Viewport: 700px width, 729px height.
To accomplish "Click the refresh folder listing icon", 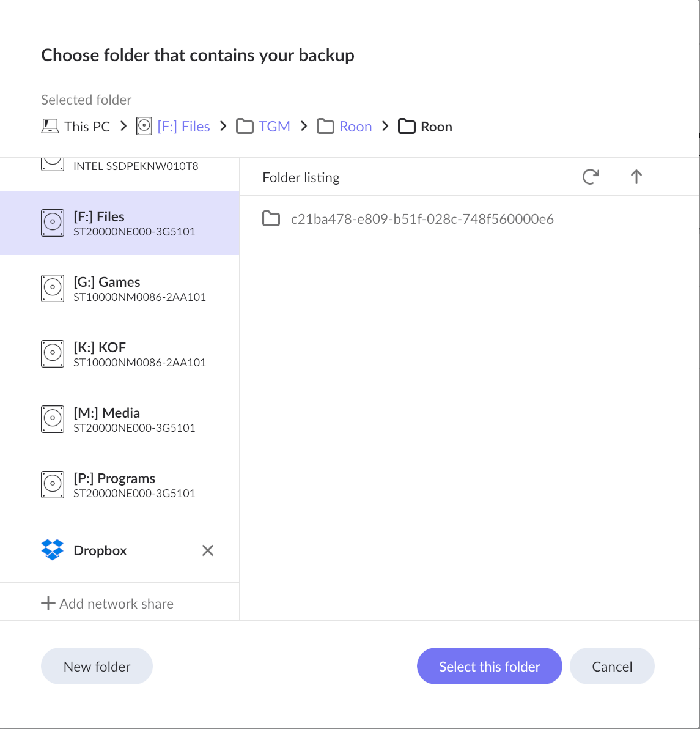I will (x=591, y=177).
